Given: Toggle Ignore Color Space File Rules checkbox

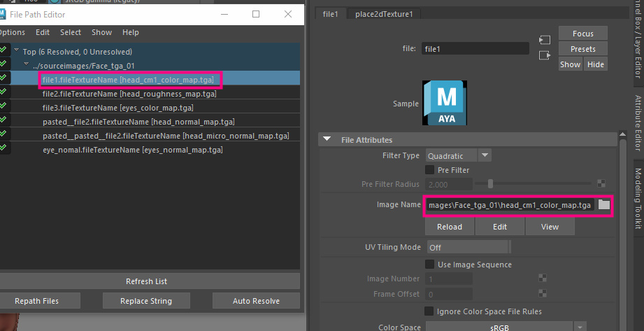Looking at the screenshot, I should [x=429, y=311].
